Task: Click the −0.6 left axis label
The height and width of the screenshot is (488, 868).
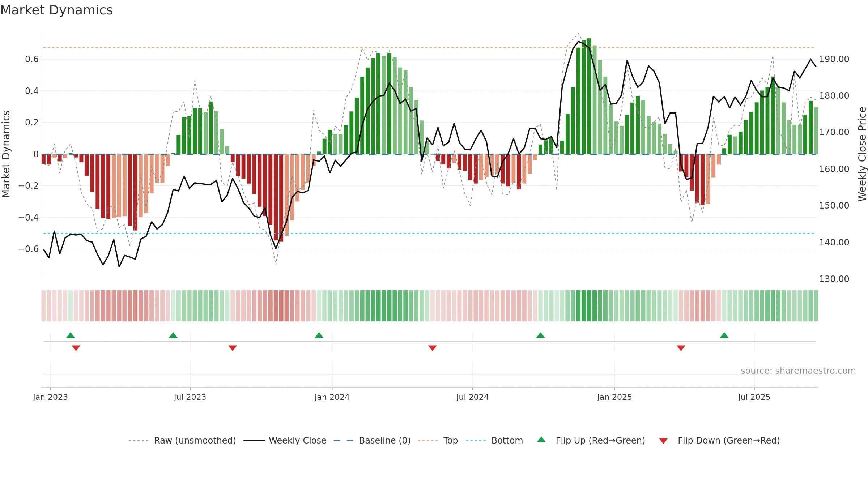Action: point(29,249)
